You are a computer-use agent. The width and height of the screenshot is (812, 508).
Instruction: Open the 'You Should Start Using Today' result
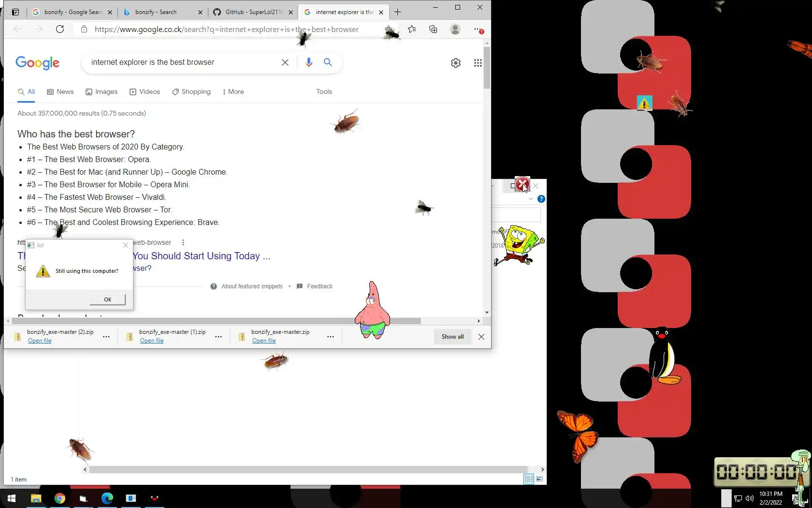click(202, 256)
